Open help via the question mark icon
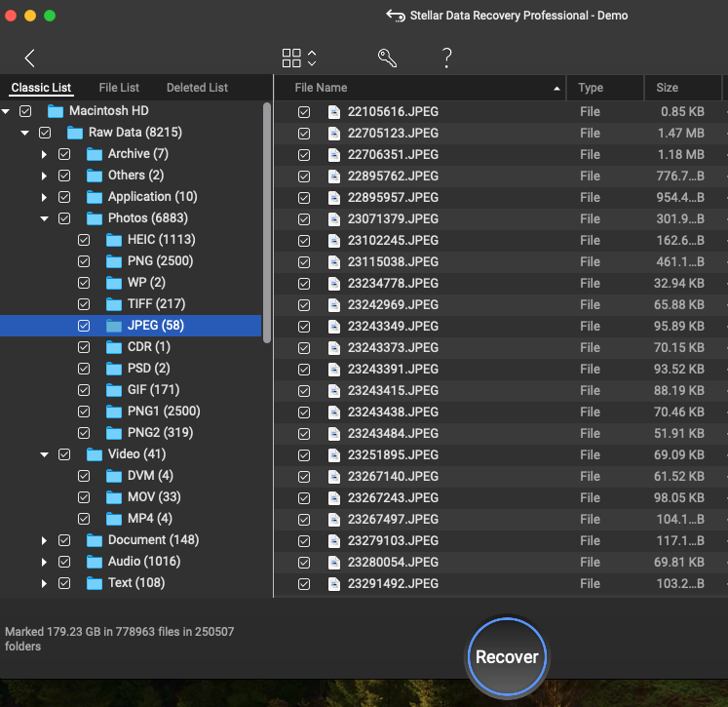Viewport: 728px width, 707px height. tap(446, 59)
